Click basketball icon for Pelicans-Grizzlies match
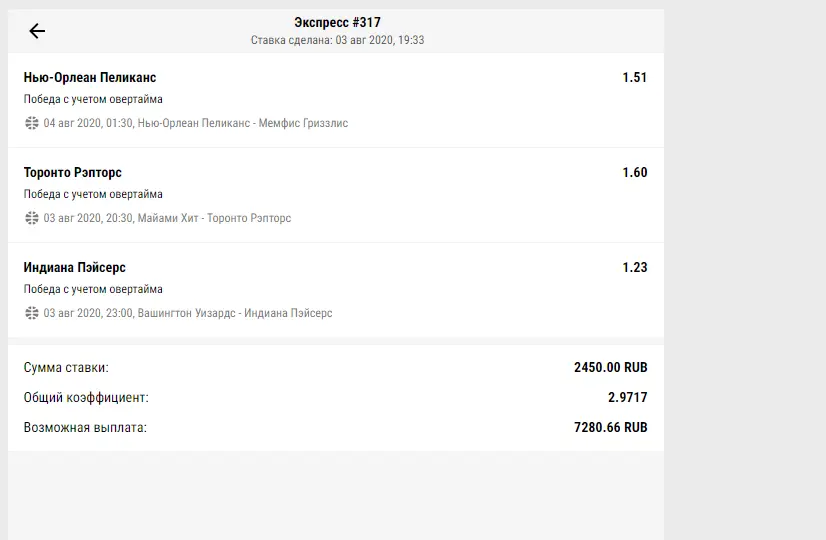 point(32,123)
